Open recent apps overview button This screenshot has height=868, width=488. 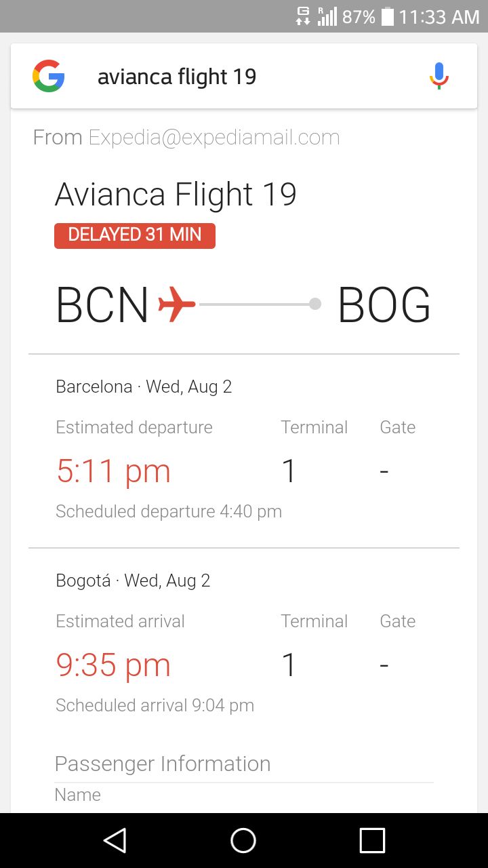[x=372, y=841]
